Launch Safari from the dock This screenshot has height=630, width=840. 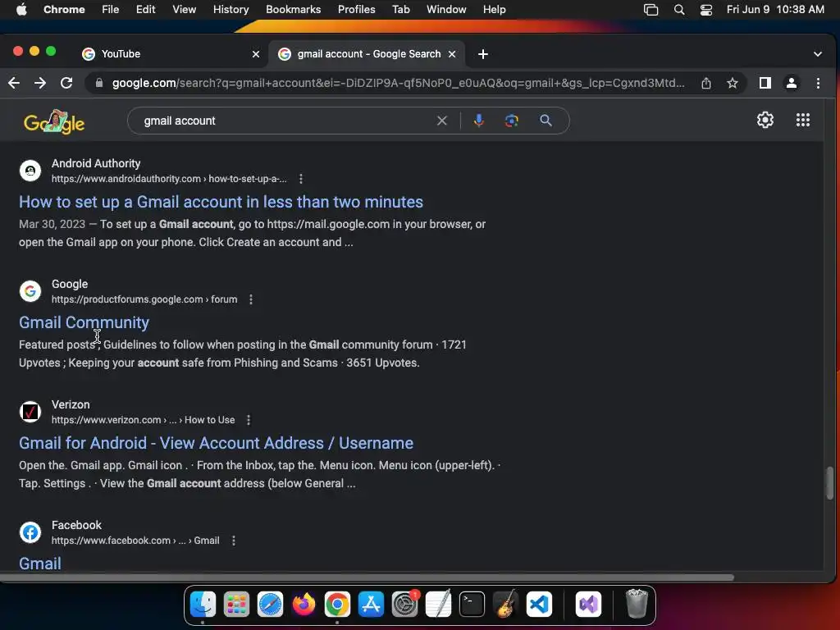270,605
